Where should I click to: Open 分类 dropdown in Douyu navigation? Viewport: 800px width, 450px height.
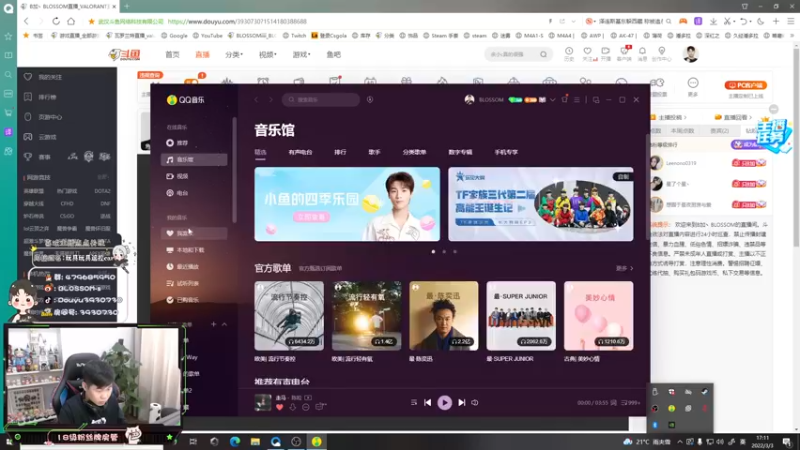coord(234,55)
